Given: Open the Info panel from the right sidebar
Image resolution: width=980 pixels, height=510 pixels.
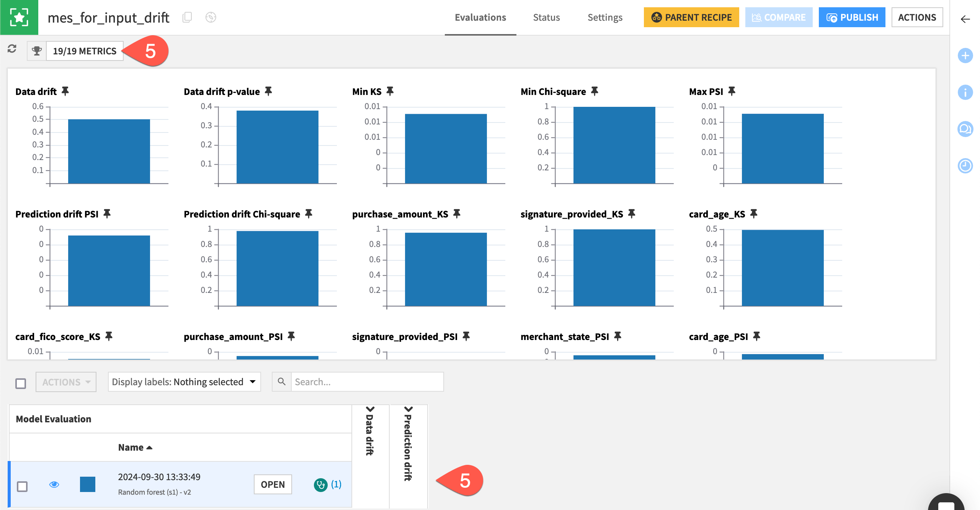Looking at the screenshot, I should point(965,92).
